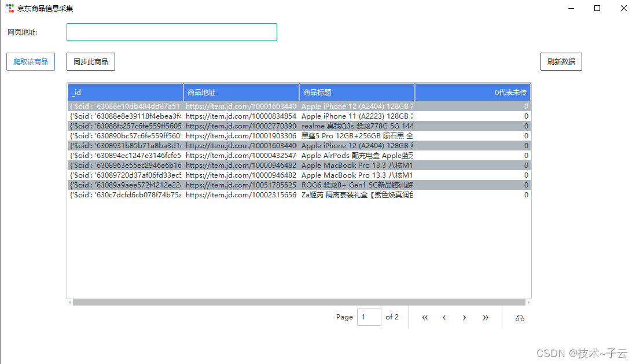The width and height of the screenshot is (636, 364).
Task: Click the id cell starting 630890bc57c6fe559ff560
Action: pyautogui.click(x=126, y=136)
